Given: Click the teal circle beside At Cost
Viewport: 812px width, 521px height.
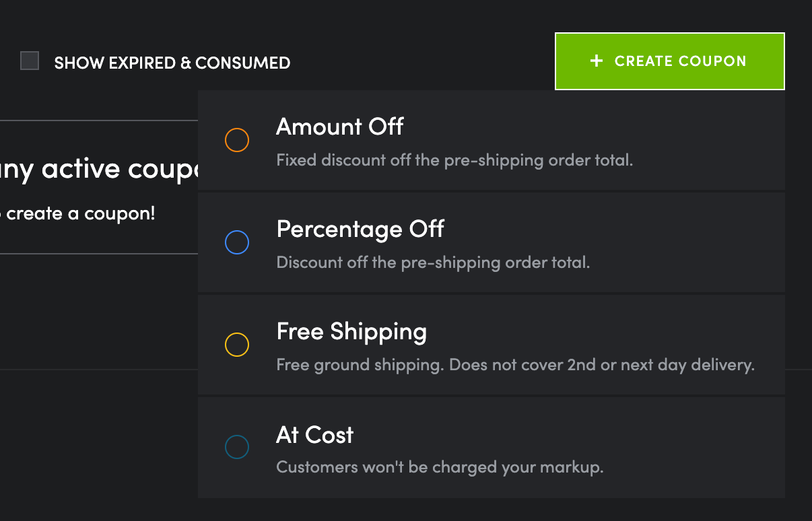Looking at the screenshot, I should click(237, 447).
